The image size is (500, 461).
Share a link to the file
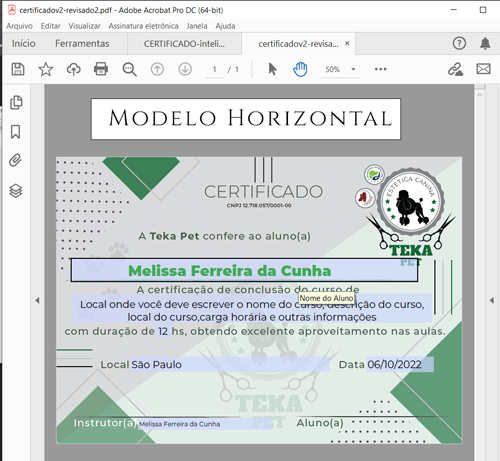coord(455,69)
